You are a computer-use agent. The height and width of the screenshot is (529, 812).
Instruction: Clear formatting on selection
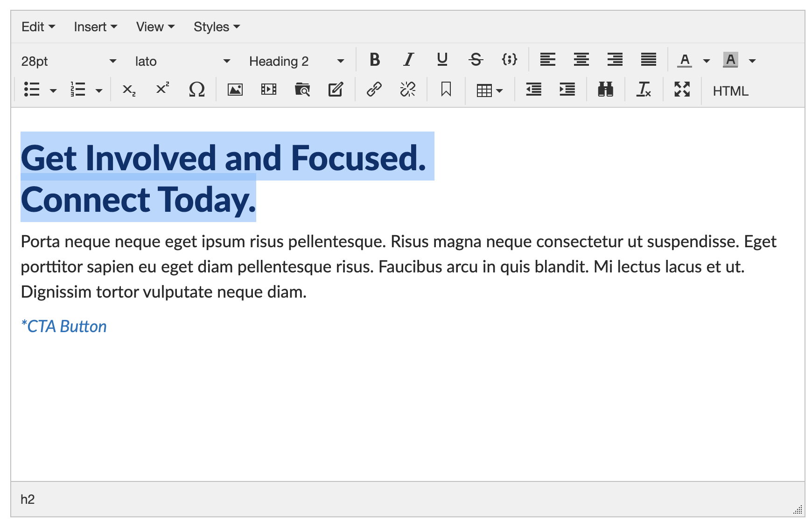point(644,90)
